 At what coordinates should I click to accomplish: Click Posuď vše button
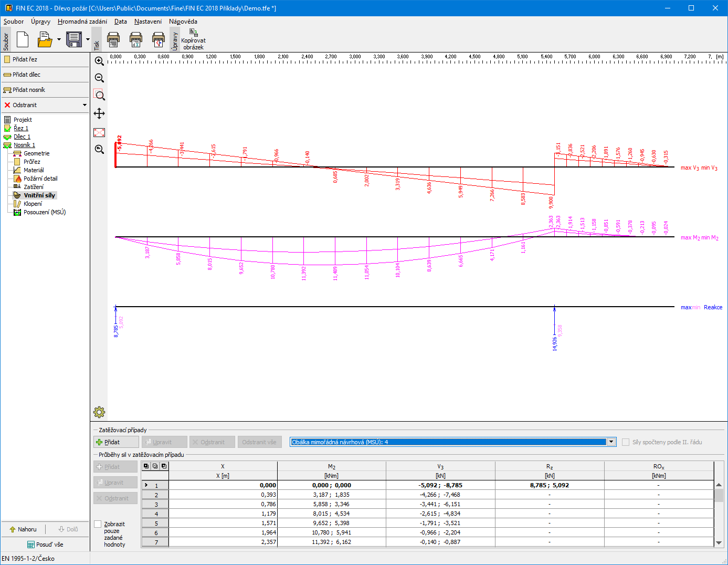tap(45, 545)
